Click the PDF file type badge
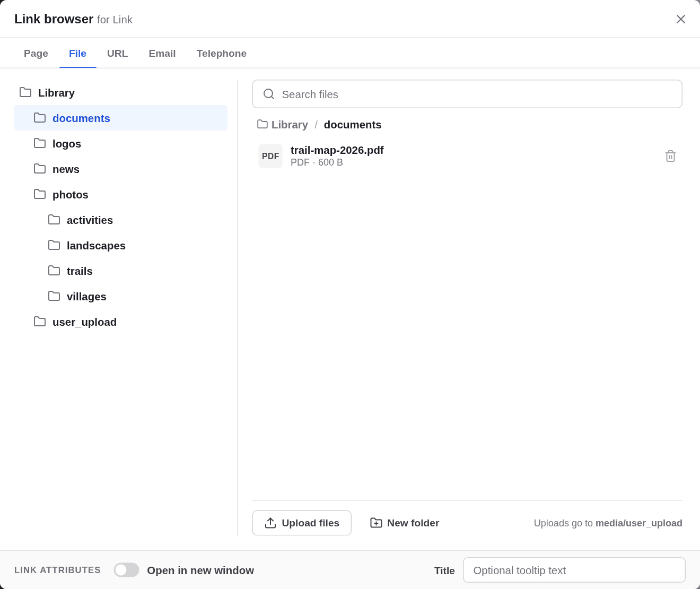 pos(270,156)
